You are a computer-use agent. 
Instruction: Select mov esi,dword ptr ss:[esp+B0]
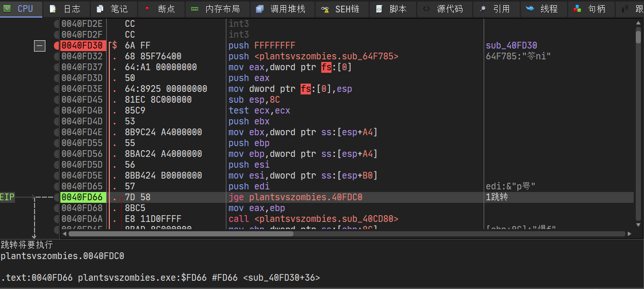coord(303,175)
